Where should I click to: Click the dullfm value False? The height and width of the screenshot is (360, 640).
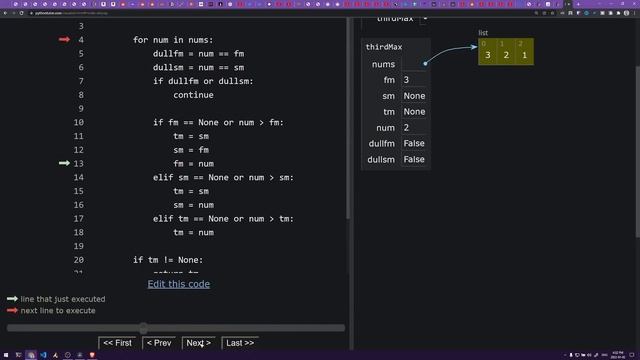(414, 143)
